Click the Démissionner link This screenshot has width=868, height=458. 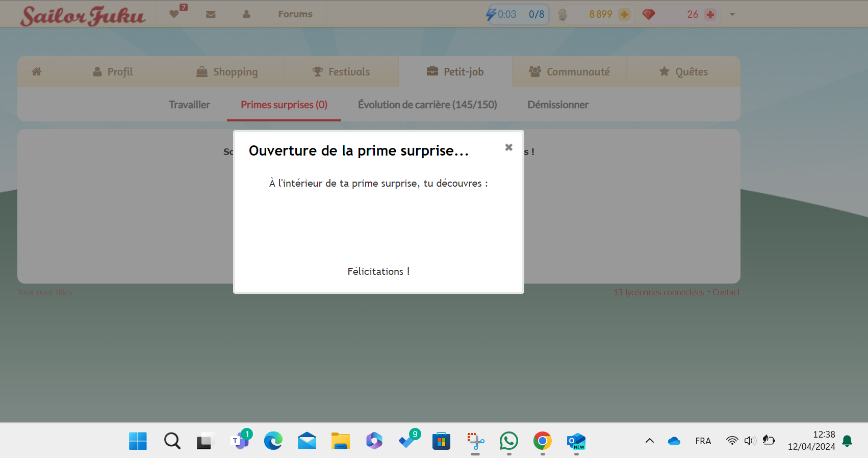[558, 105]
